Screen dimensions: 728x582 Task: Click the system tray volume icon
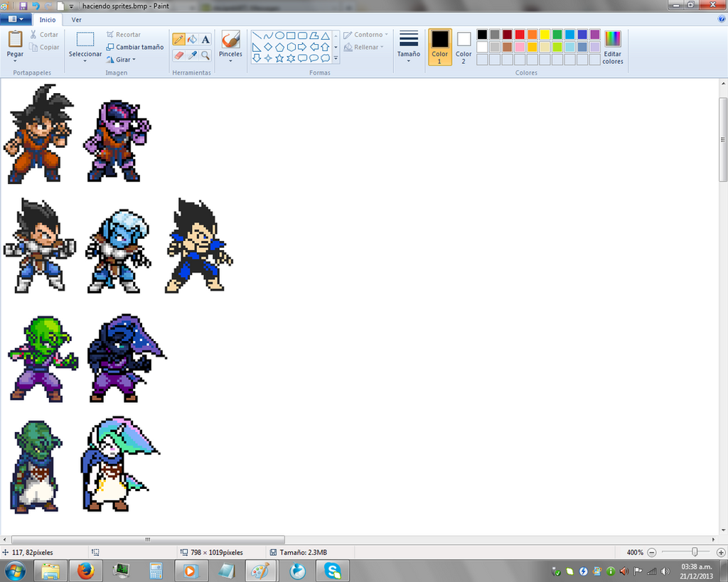[x=665, y=571]
